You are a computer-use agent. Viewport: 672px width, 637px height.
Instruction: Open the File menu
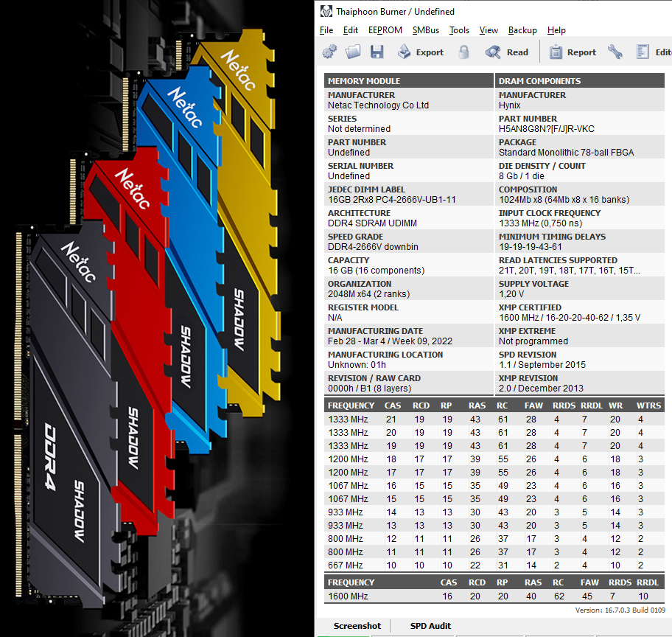(x=326, y=30)
